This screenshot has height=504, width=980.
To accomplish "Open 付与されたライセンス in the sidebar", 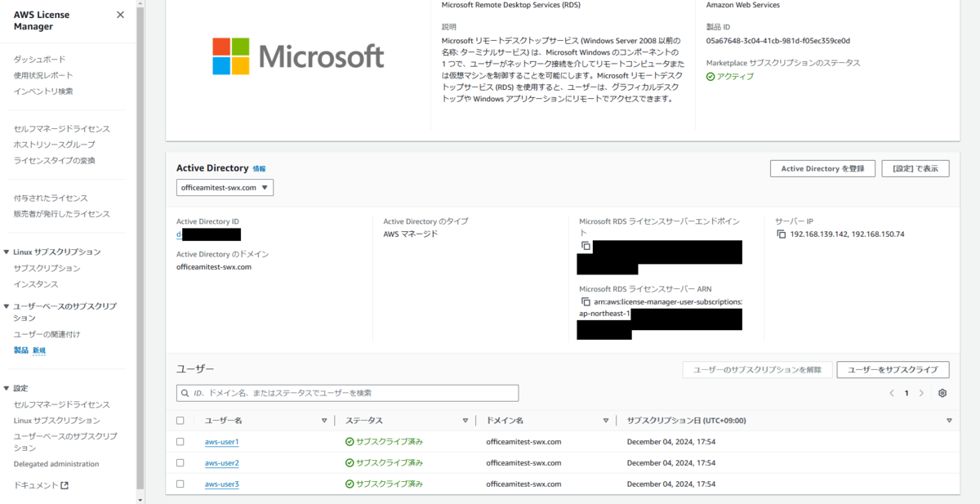I will click(51, 198).
